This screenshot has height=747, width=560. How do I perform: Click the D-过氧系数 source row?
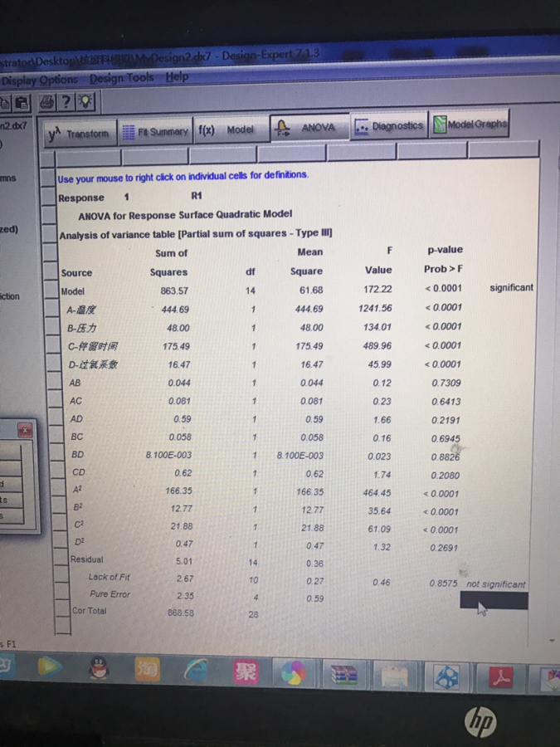(x=92, y=364)
